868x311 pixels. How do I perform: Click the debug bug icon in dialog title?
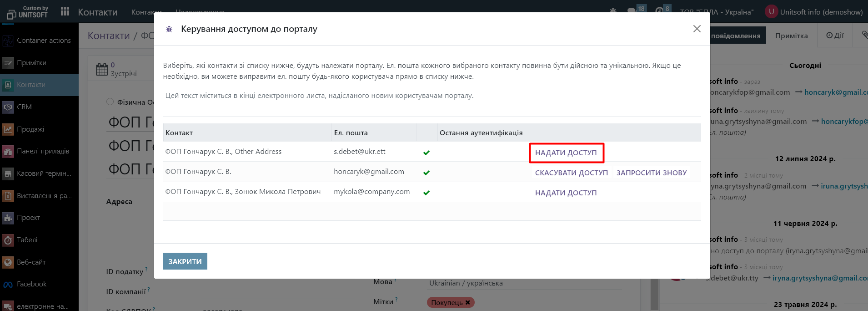pyautogui.click(x=169, y=29)
